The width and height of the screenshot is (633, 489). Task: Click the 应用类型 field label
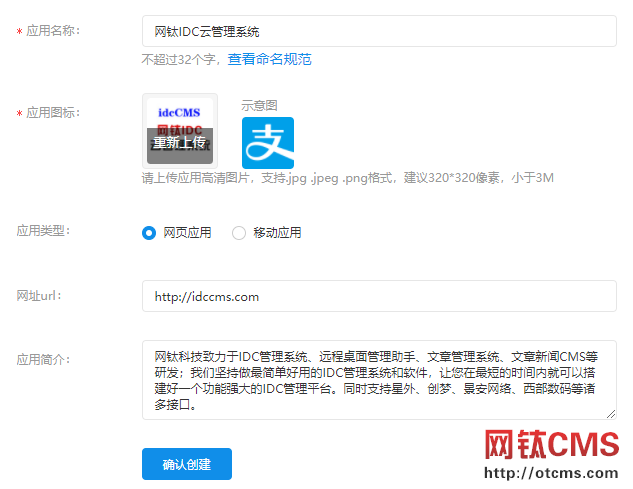pos(43,230)
